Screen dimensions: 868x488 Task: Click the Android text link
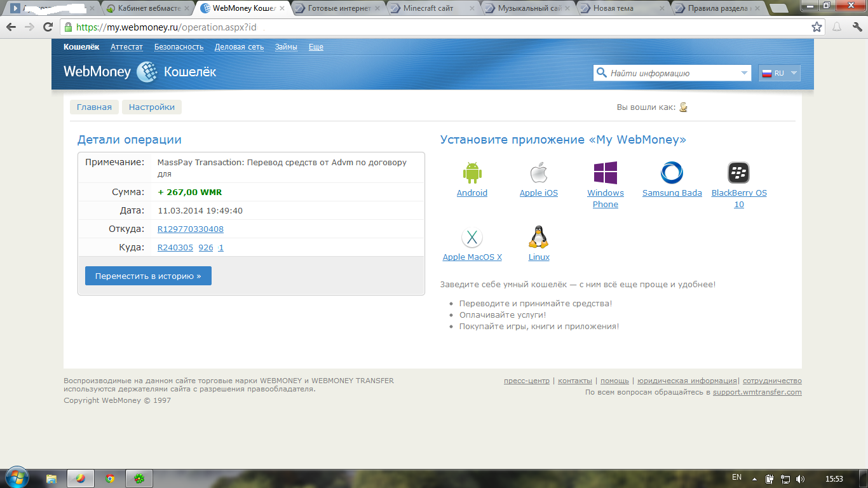[472, 193]
